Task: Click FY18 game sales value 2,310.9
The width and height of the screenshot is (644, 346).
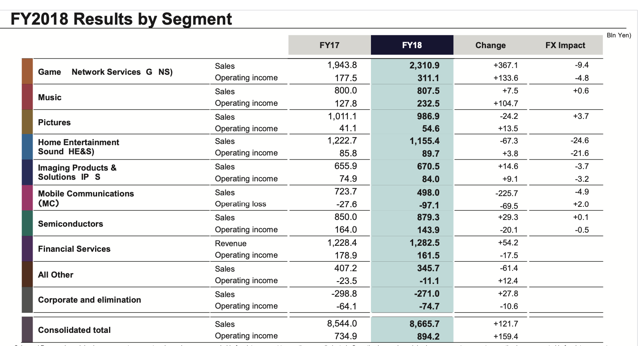Action: click(x=424, y=65)
